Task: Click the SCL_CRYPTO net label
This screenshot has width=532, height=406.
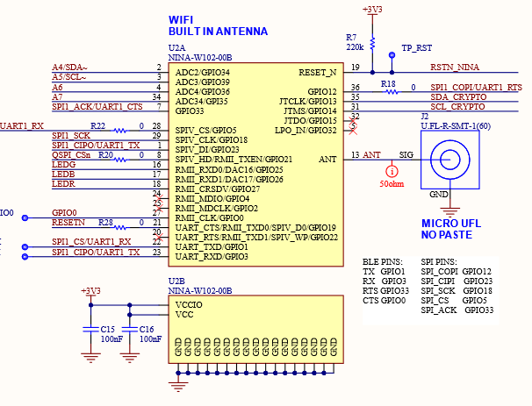Action: pyautogui.click(x=457, y=107)
